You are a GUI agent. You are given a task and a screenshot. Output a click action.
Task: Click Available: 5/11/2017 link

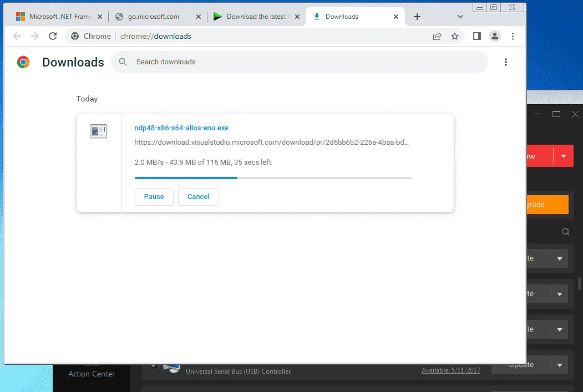(450, 370)
